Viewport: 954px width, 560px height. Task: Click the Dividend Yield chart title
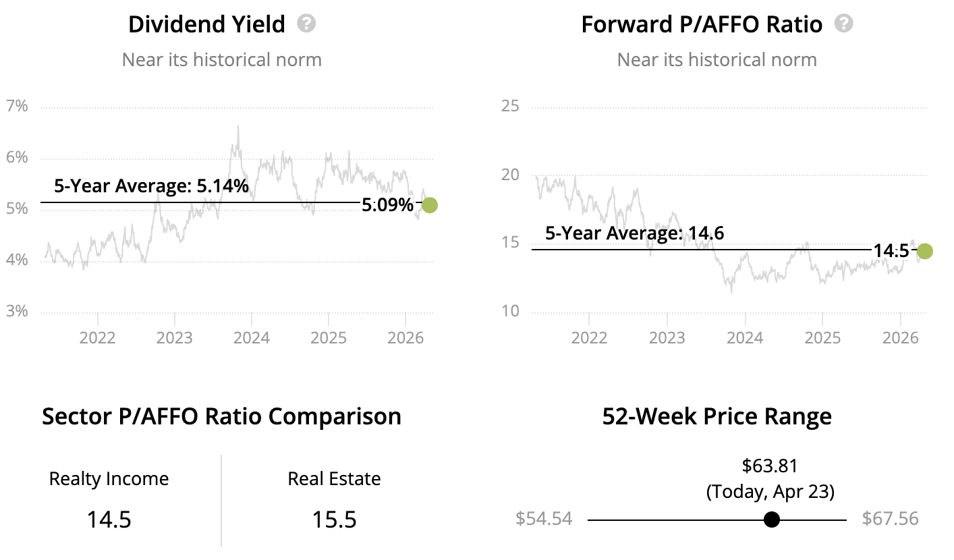tap(206, 25)
